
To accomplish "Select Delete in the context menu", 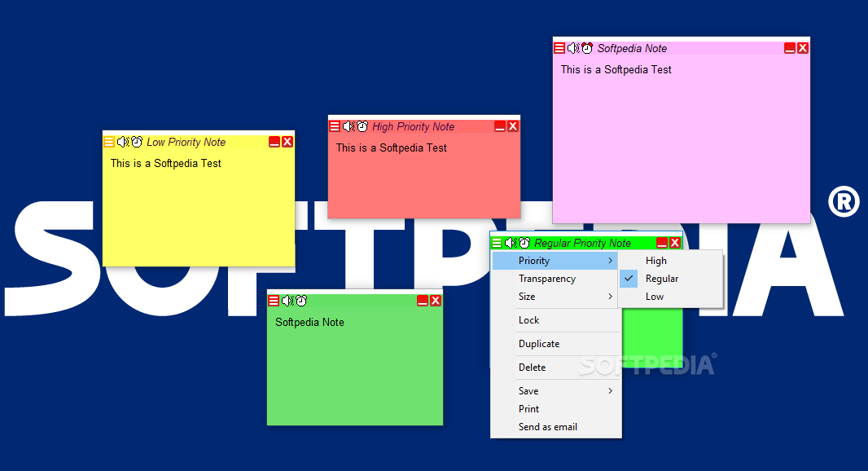I will point(555,368).
